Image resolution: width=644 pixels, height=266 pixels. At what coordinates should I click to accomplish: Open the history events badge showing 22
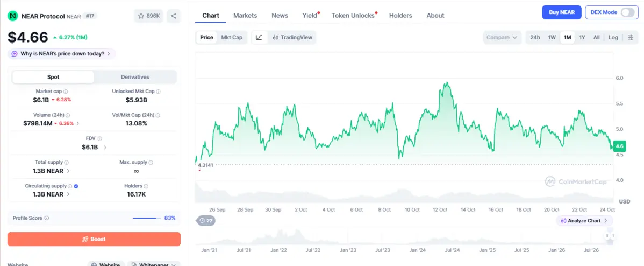tap(206, 221)
